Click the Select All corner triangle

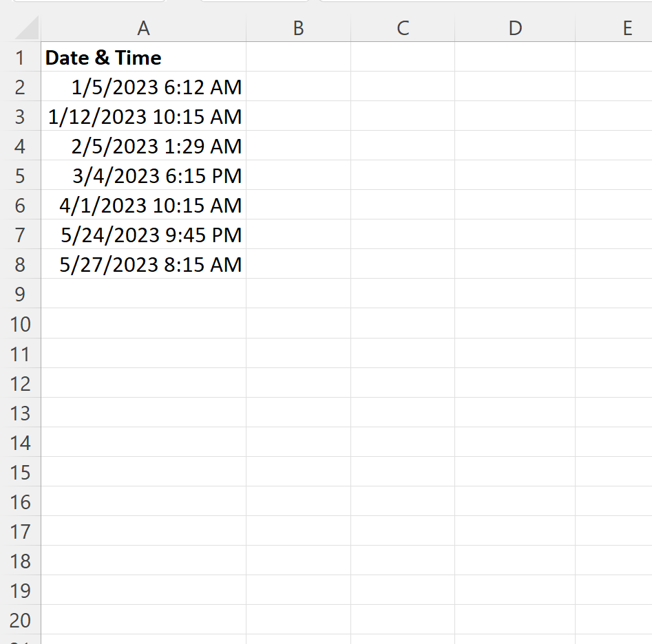[27, 28]
